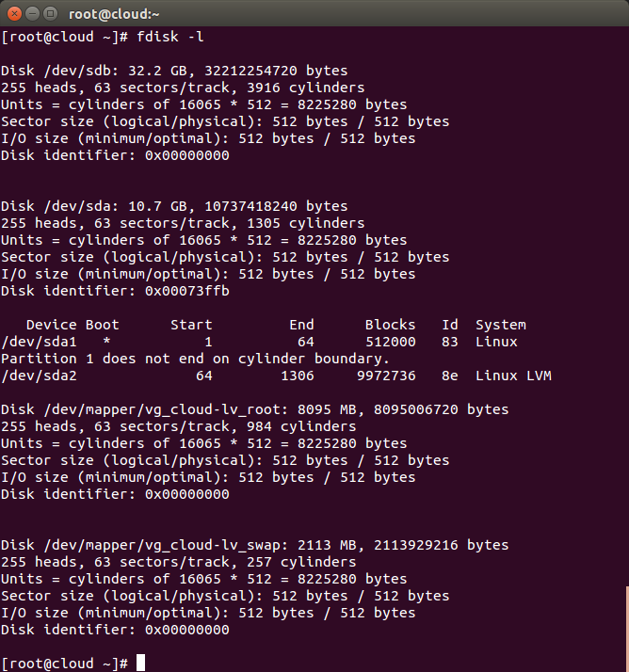
Task: Click the disk identifier 0x00073ffb
Action: pos(187,291)
